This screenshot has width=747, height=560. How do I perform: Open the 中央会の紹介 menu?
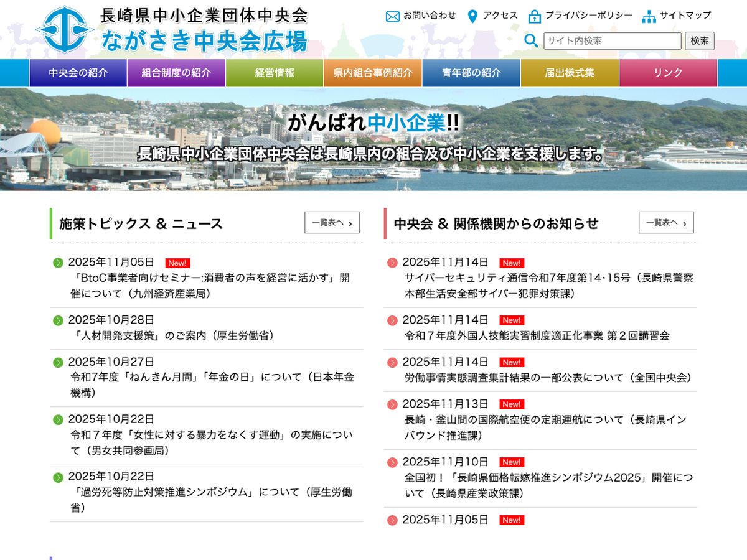(x=78, y=73)
